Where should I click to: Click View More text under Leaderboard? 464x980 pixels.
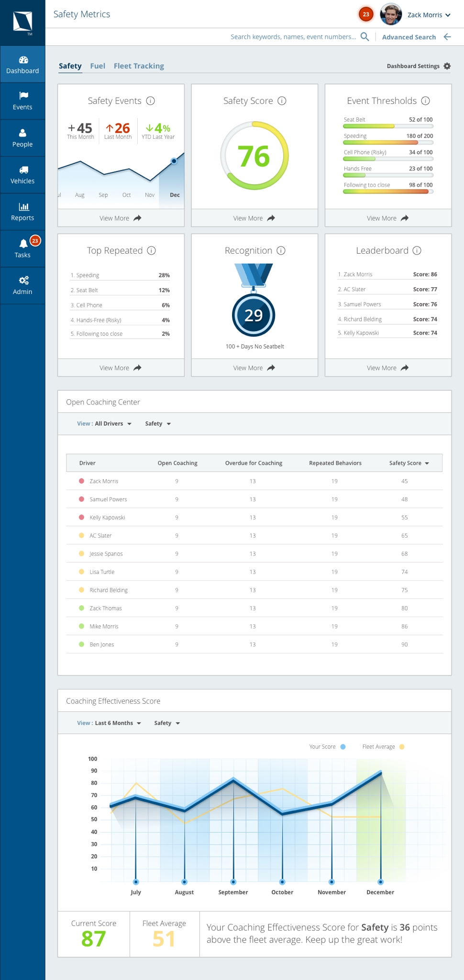pos(382,368)
